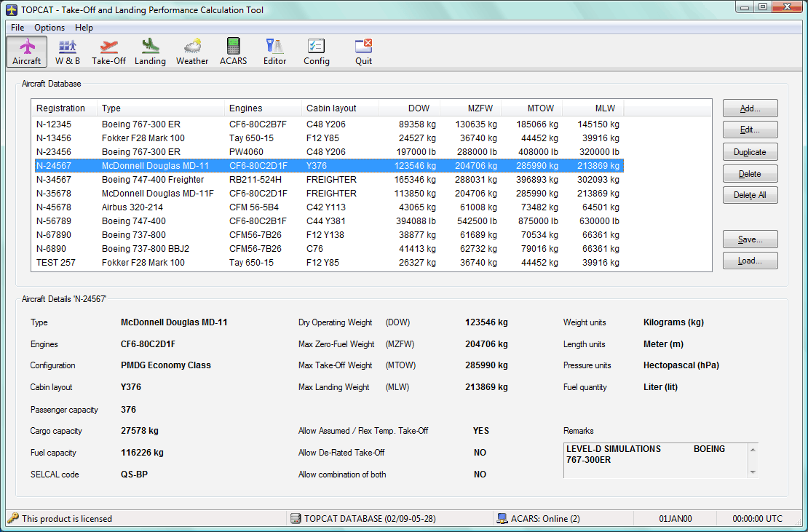This screenshot has width=808, height=532.
Task: Open the Options menu
Action: pyautogui.click(x=49, y=28)
